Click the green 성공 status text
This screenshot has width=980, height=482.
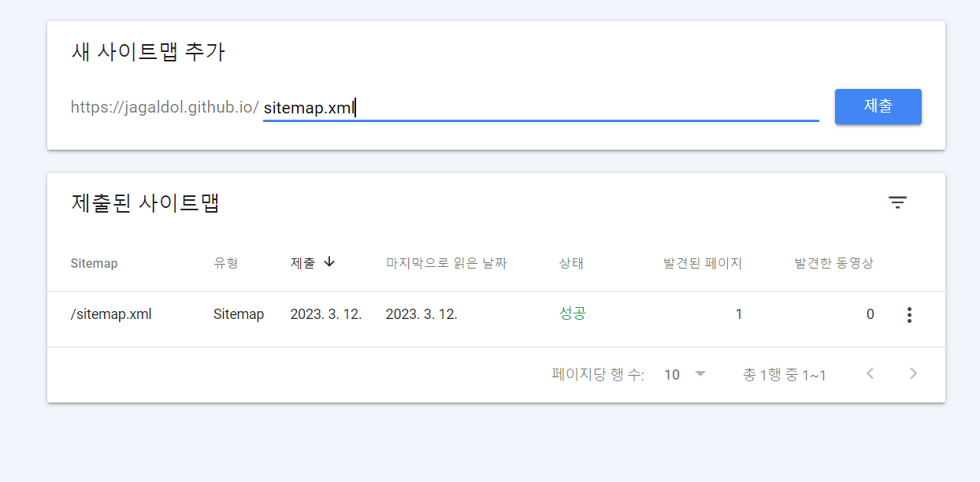(573, 313)
